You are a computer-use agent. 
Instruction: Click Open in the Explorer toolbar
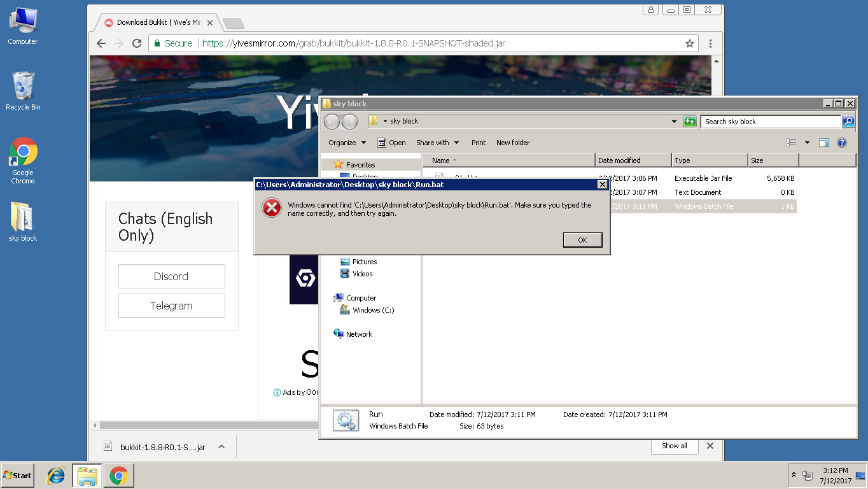[391, 143]
